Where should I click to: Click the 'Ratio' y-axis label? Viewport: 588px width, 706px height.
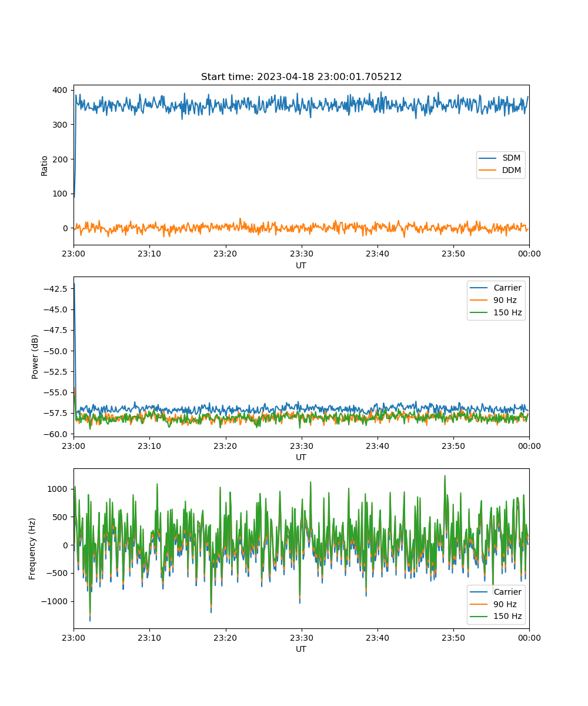pos(45,165)
